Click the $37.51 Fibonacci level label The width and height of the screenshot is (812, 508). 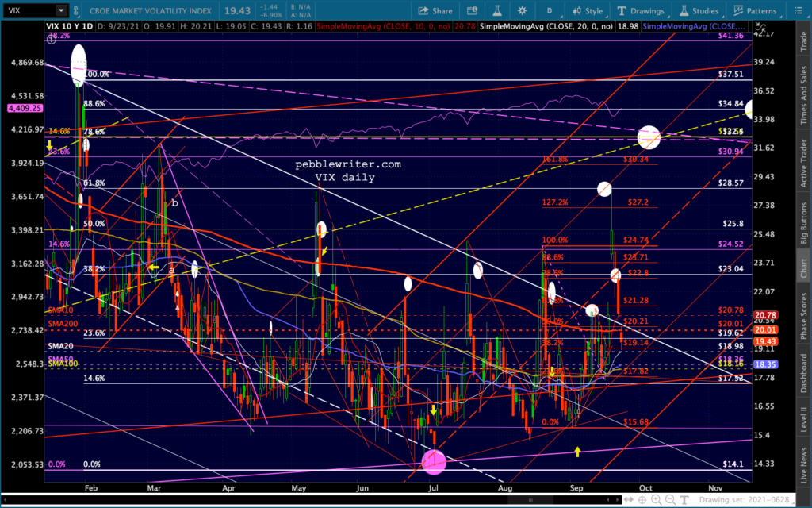730,74
